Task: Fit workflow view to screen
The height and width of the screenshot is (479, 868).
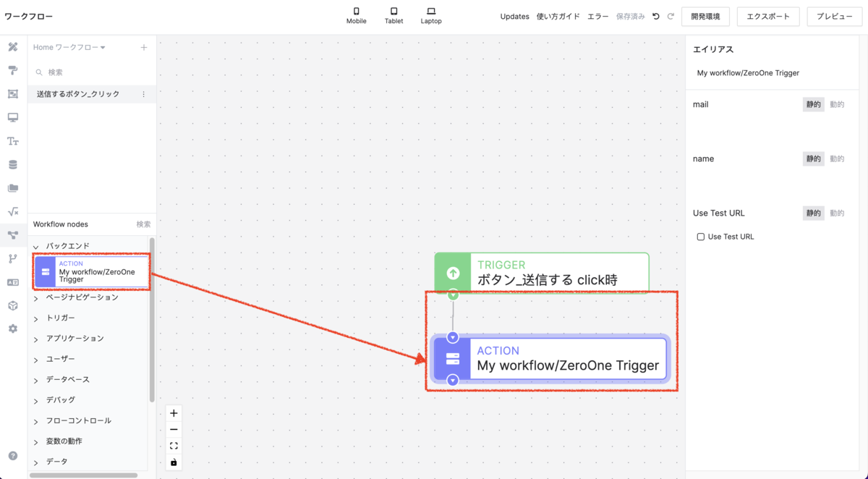Action: pyautogui.click(x=174, y=446)
